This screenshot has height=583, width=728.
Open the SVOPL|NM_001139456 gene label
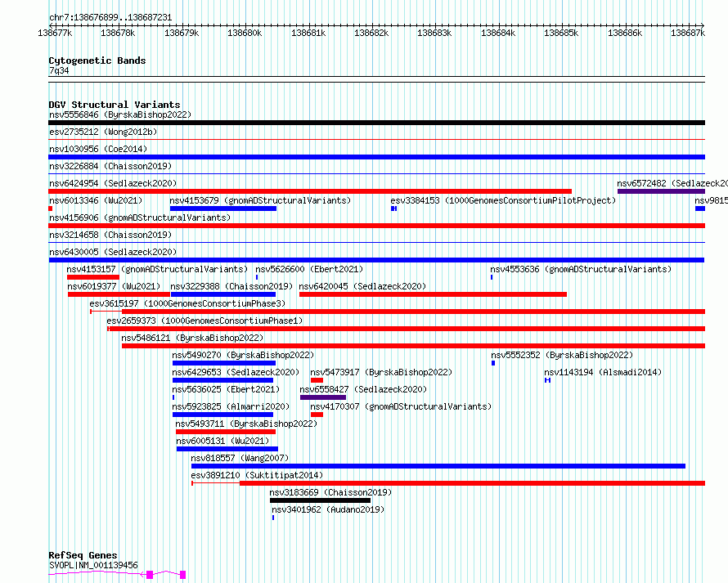[93, 565]
